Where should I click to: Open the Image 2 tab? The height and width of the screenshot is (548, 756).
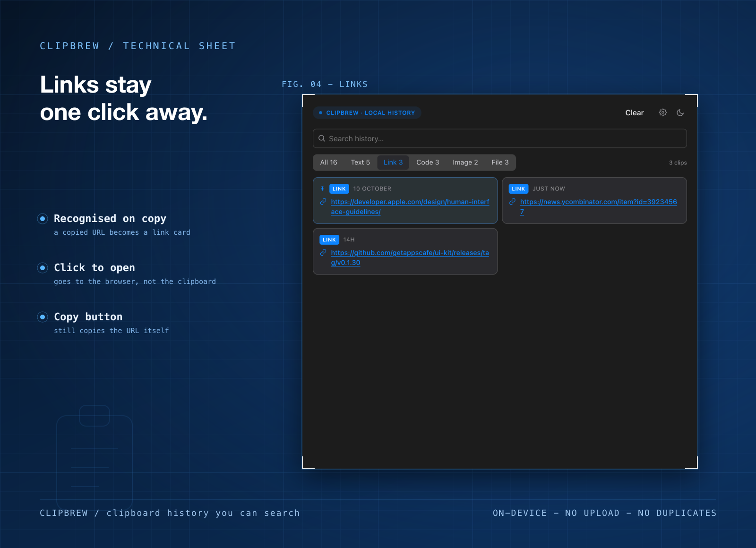coord(465,163)
